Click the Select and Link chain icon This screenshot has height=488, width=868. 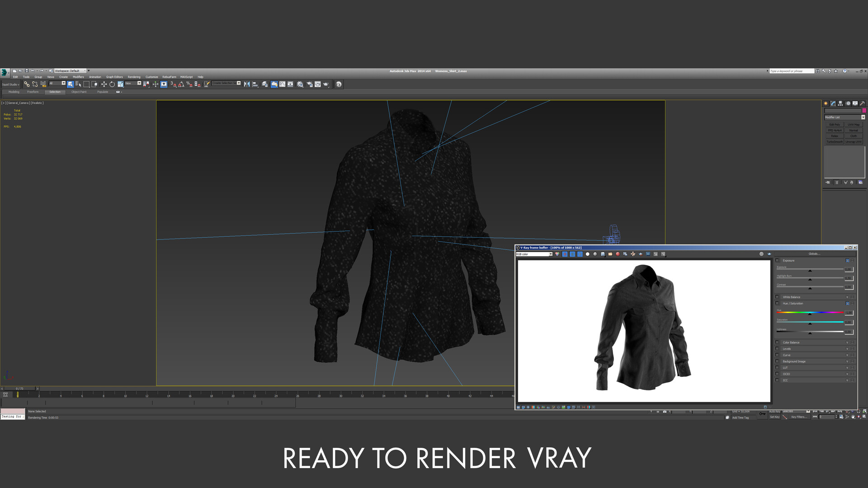(27, 84)
